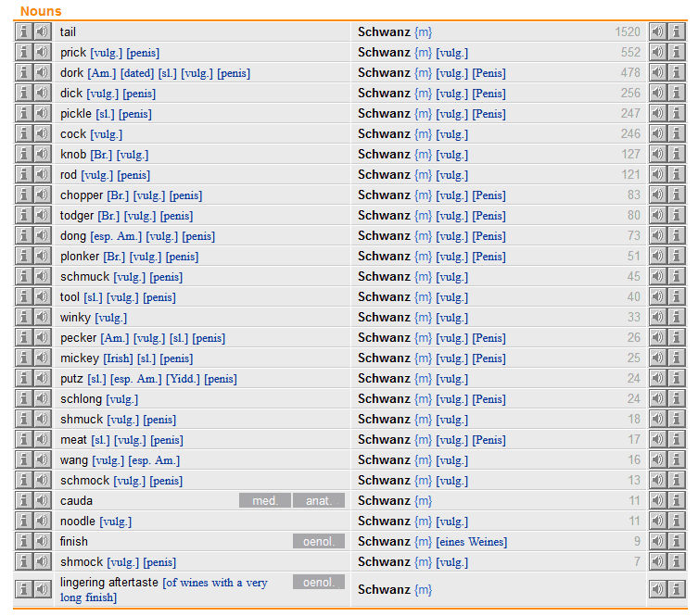Play German audio in the 'meat' row

click(657, 440)
